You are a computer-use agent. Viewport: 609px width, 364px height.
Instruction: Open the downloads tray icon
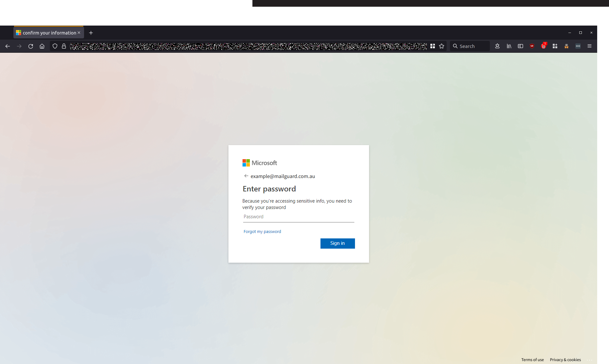(497, 46)
